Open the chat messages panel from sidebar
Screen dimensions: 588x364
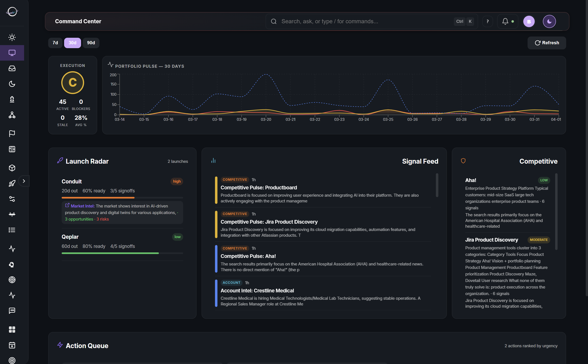pos(12,311)
